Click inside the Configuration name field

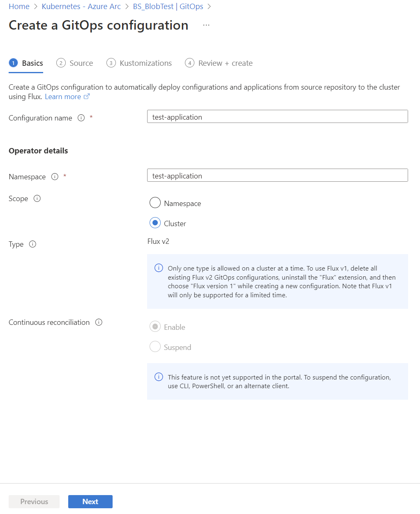pyautogui.click(x=277, y=116)
